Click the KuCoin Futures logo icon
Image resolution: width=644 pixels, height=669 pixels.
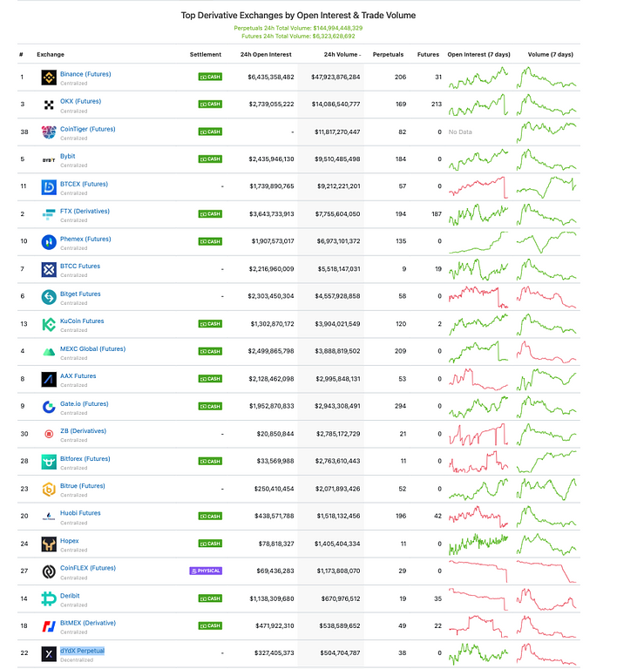coord(49,325)
